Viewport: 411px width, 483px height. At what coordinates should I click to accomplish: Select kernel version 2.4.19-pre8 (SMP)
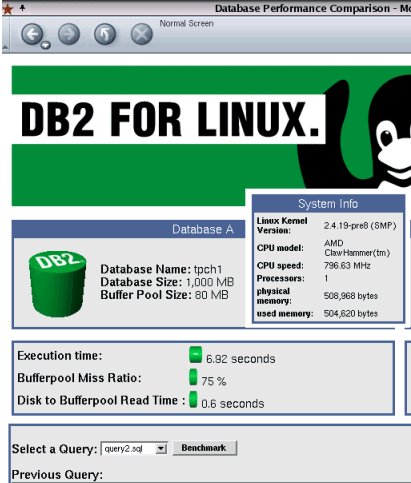(x=360, y=226)
